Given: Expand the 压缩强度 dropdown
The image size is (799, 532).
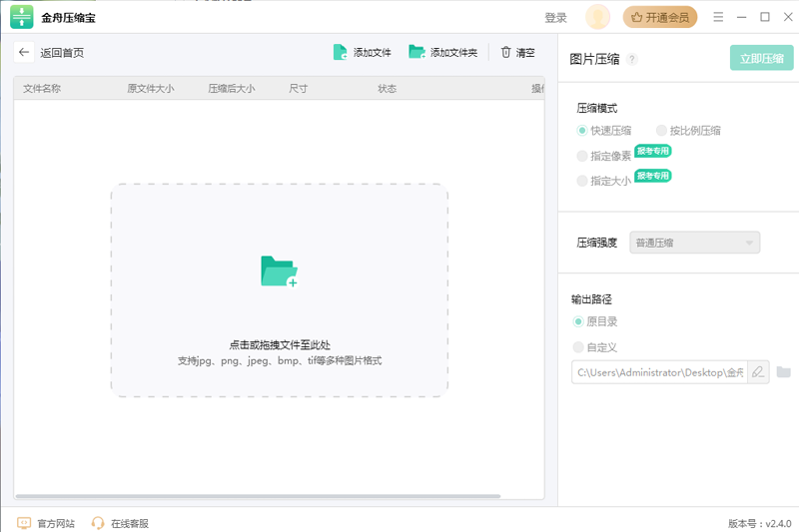Looking at the screenshot, I should 694,243.
